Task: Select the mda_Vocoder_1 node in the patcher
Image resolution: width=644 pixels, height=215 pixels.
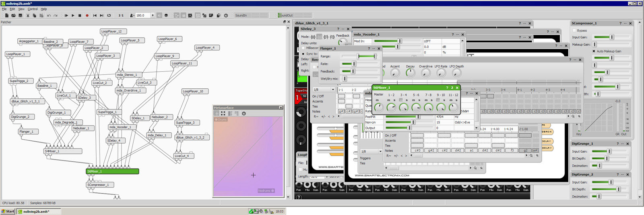Action: click(x=123, y=127)
